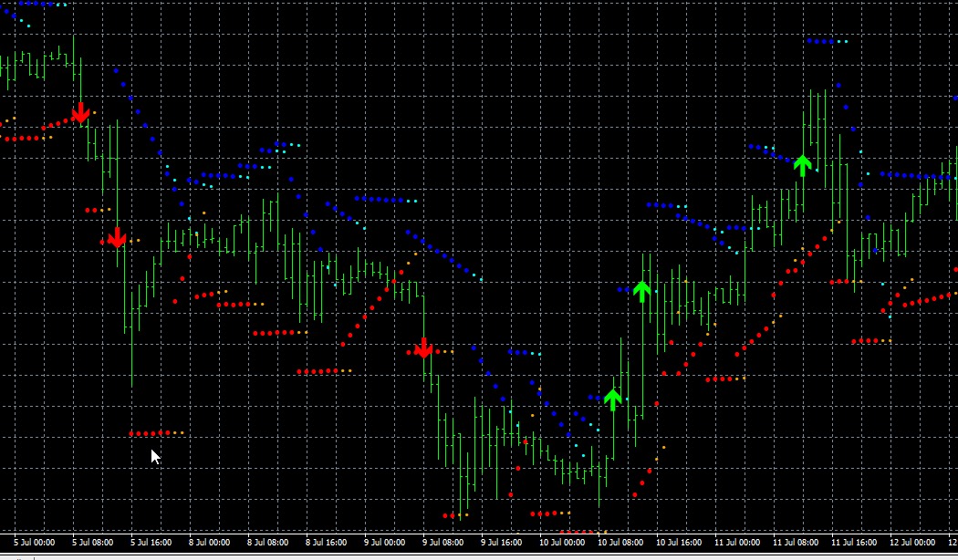
Task: Click the '5 Jul 00:00' time axis label
Action: 35,543
